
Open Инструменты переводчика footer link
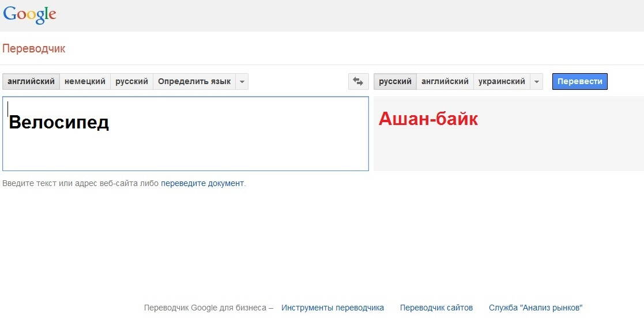(332, 308)
